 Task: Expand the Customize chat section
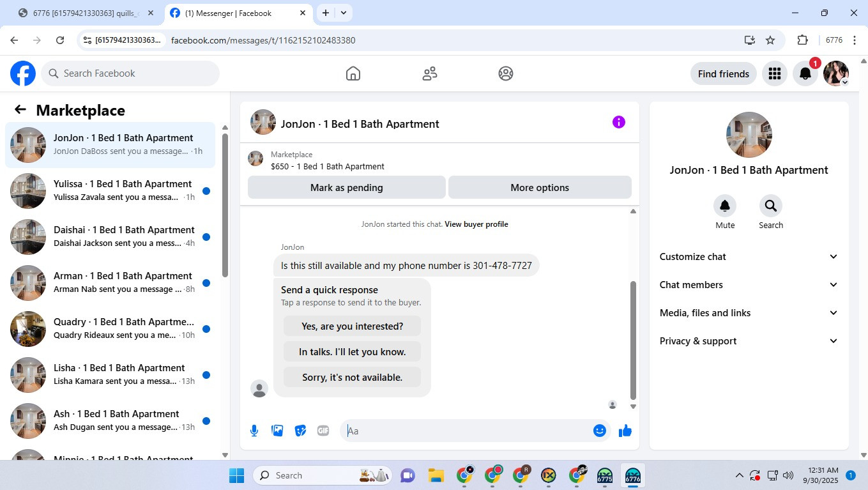[749, 257]
